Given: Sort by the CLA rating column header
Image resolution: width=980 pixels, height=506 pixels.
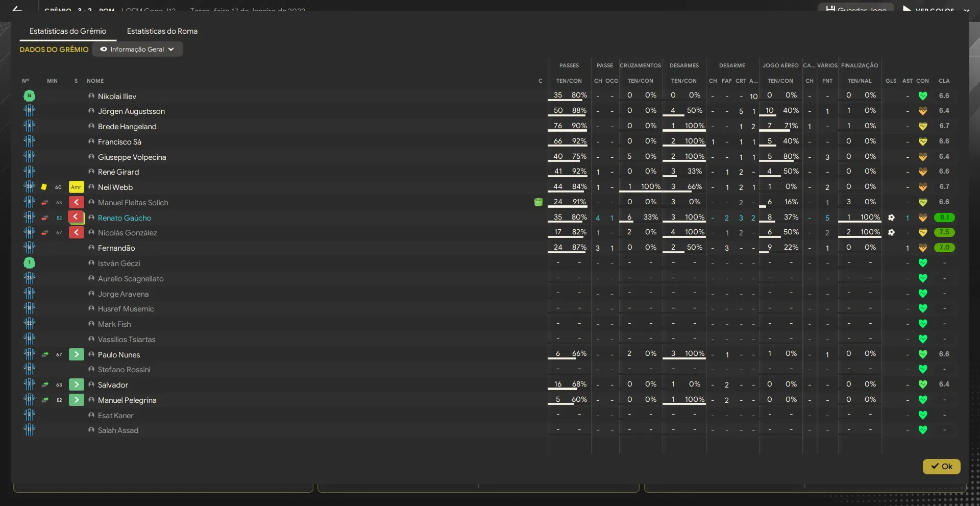Looking at the screenshot, I should [944, 81].
